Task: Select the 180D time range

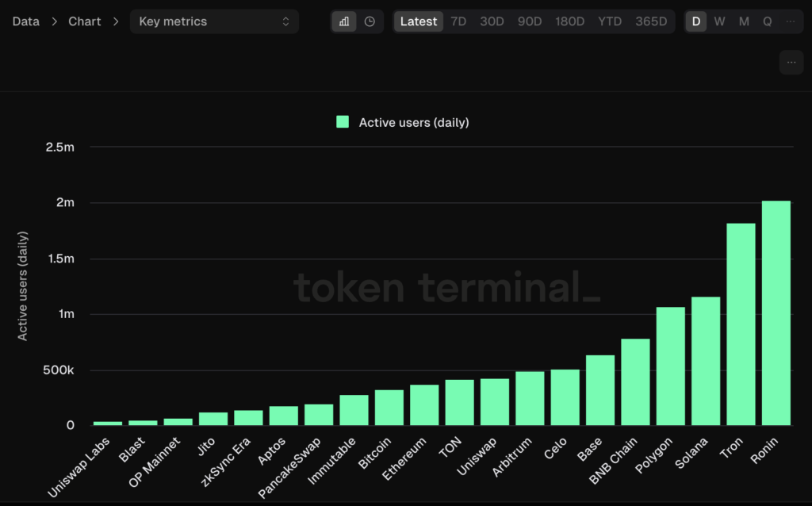Action: (569, 21)
